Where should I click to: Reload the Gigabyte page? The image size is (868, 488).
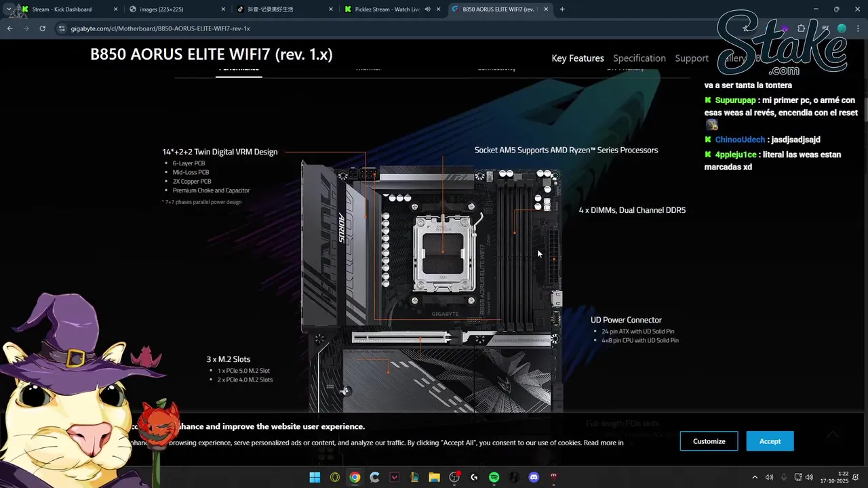click(42, 28)
